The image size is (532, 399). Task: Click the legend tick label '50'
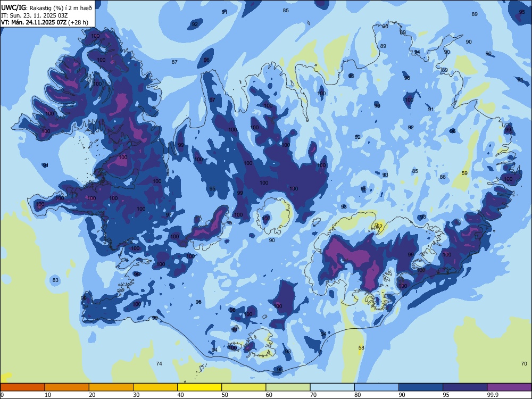coord(225,395)
